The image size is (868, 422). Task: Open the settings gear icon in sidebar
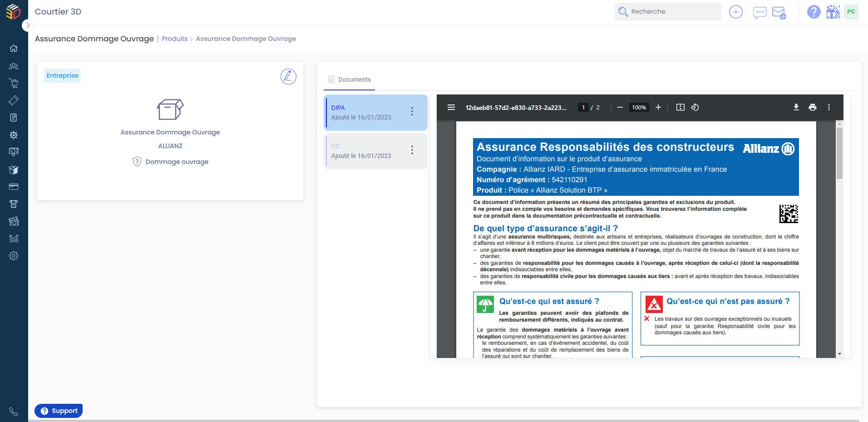pos(14,256)
